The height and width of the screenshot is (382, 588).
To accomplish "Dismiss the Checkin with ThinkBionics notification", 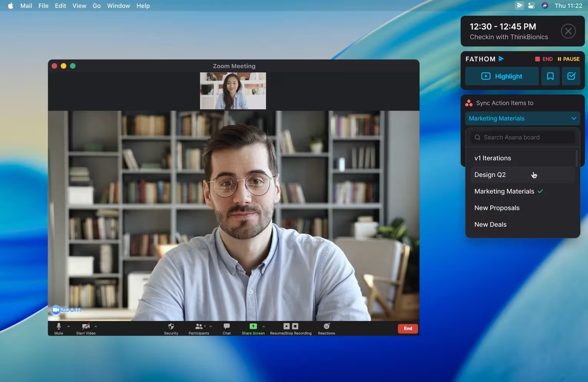I will (x=568, y=31).
